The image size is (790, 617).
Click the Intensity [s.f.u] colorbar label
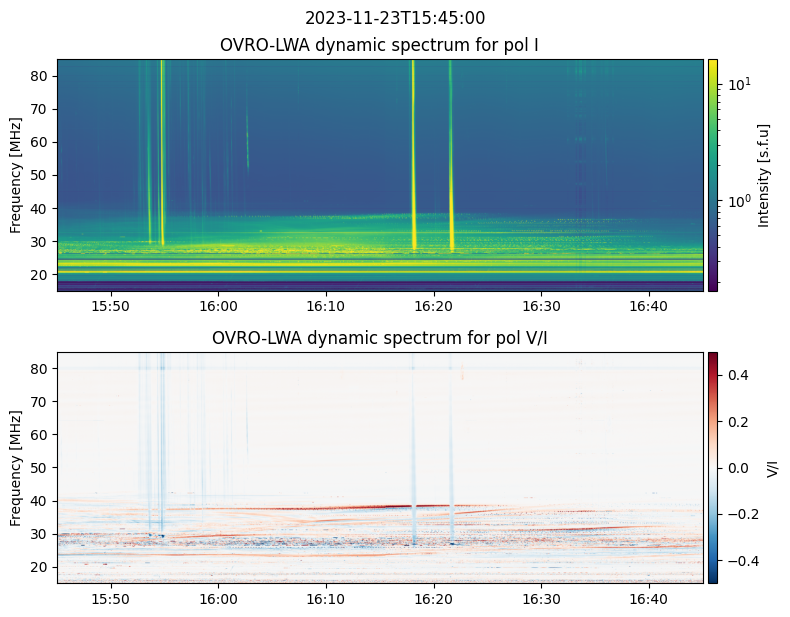click(x=765, y=175)
